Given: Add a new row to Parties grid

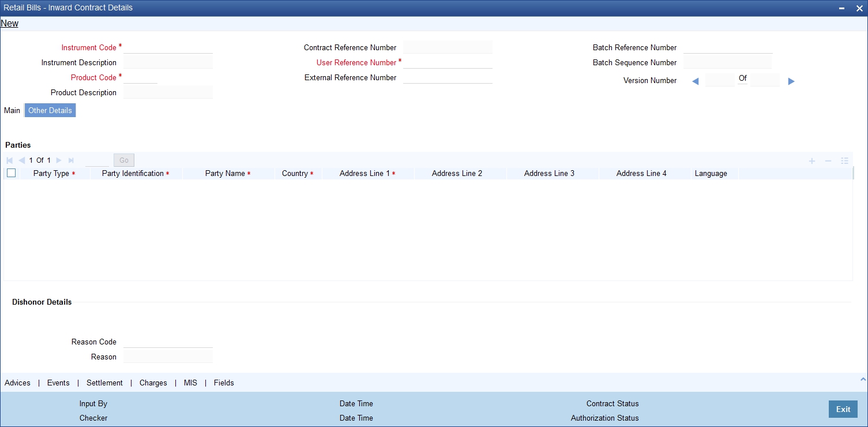Looking at the screenshot, I should [811, 161].
